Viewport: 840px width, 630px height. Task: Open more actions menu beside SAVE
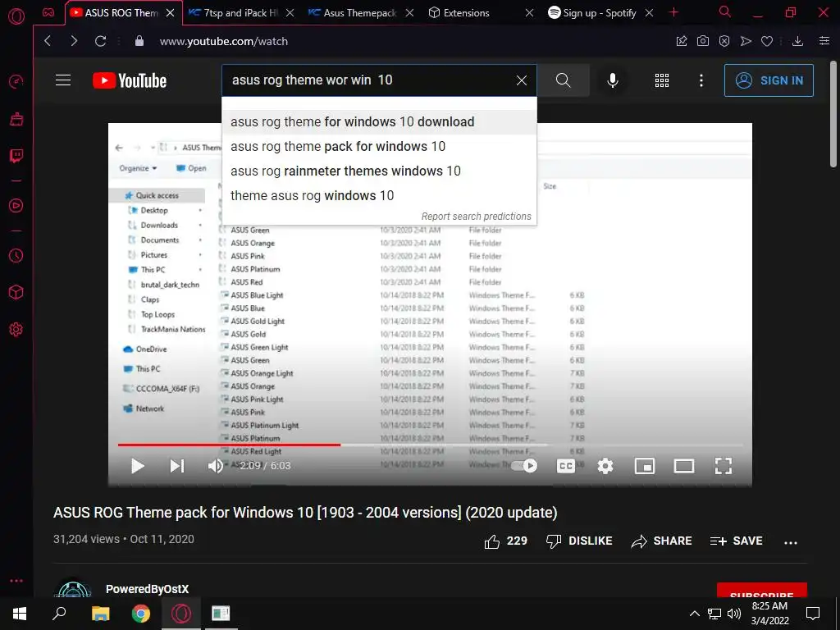click(791, 542)
